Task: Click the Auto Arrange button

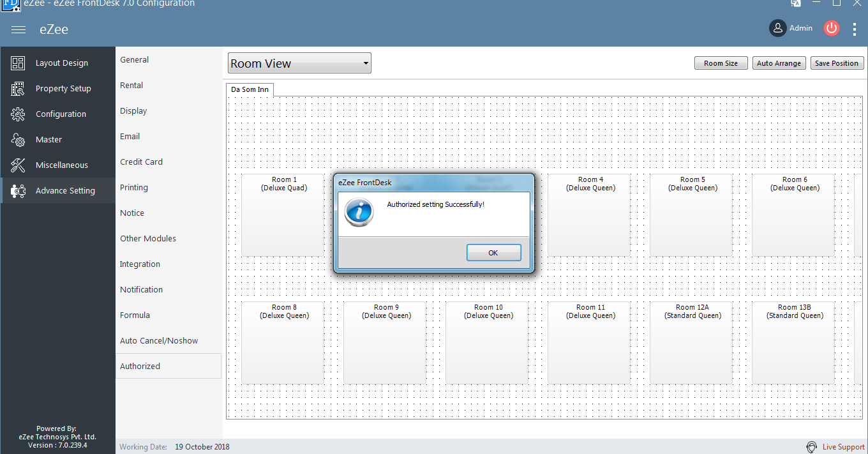Action: 779,63
